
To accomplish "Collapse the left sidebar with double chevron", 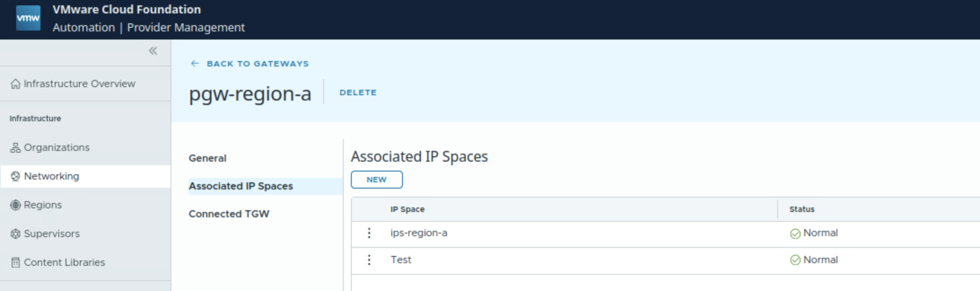I will 153,51.
